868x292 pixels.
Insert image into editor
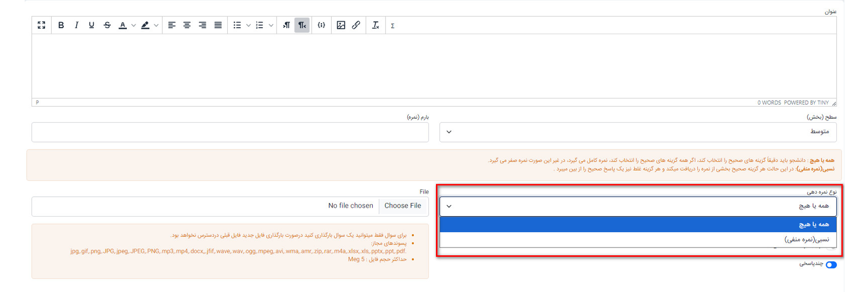[341, 25]
